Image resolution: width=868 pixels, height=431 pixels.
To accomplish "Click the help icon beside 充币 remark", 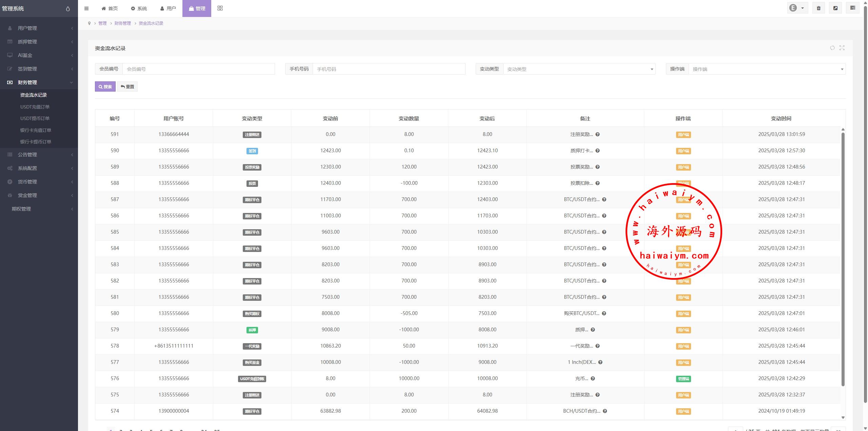I will (593, 378).
